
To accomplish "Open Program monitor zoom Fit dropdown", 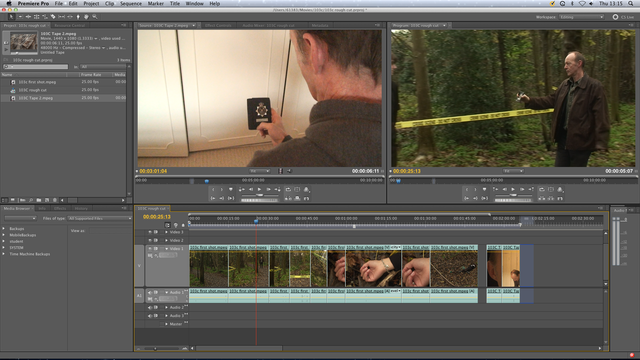I will click(513, 171).
